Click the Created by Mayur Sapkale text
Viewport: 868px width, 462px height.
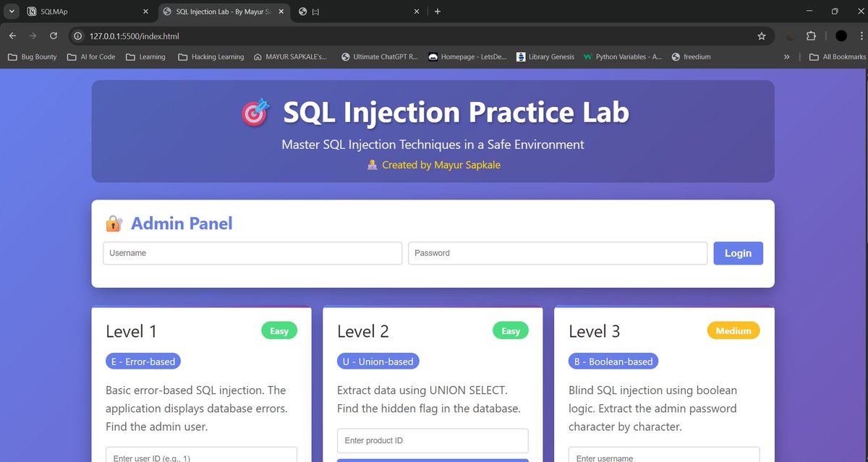441,165
